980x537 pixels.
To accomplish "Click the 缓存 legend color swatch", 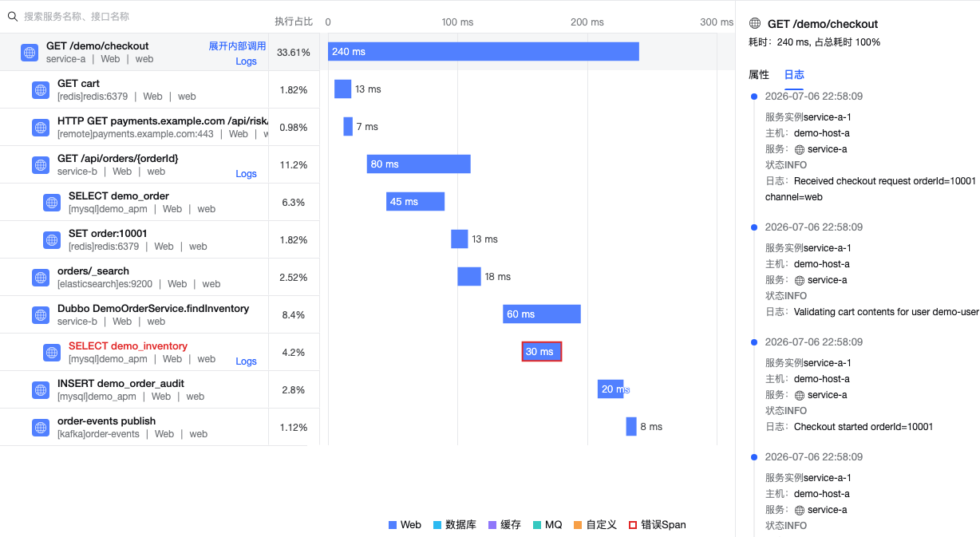I will coord(493,525).
